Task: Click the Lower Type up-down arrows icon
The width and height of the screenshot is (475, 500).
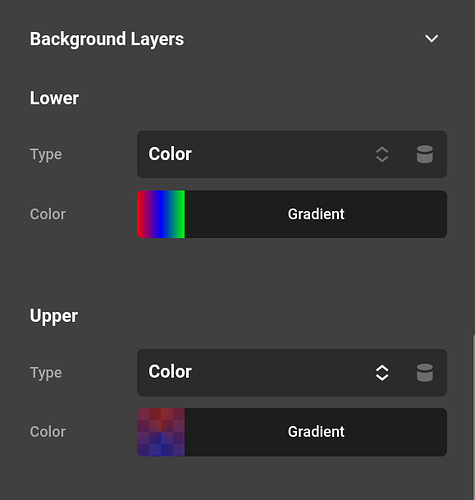Action: (x=382, y=154)
